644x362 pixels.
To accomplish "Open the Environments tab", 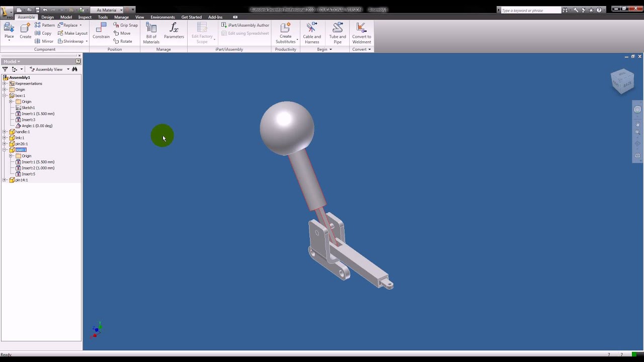I will 163,17.
